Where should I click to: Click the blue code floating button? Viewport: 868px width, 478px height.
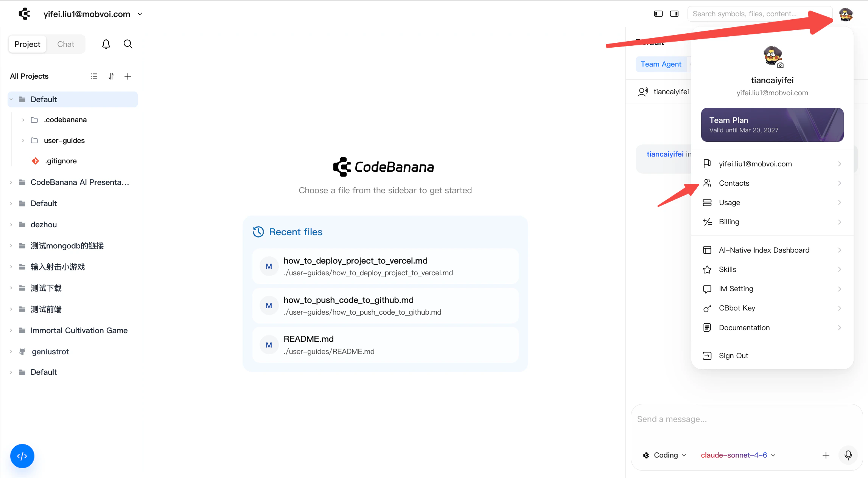pyautogui.click(x=22, y=456)
